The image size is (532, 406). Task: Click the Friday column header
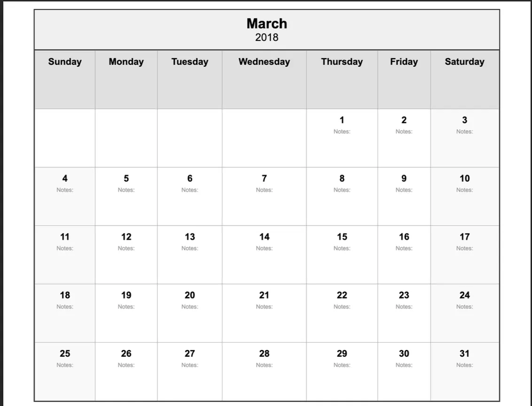click(404, 62)
